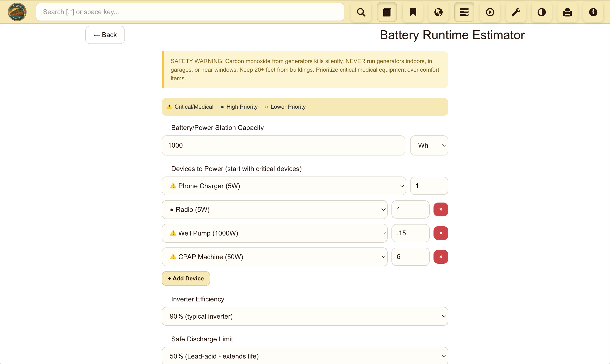610x364 pixels.
Task: Open the Safe Discharge Limit dropdown
Action: click(305, 356)
